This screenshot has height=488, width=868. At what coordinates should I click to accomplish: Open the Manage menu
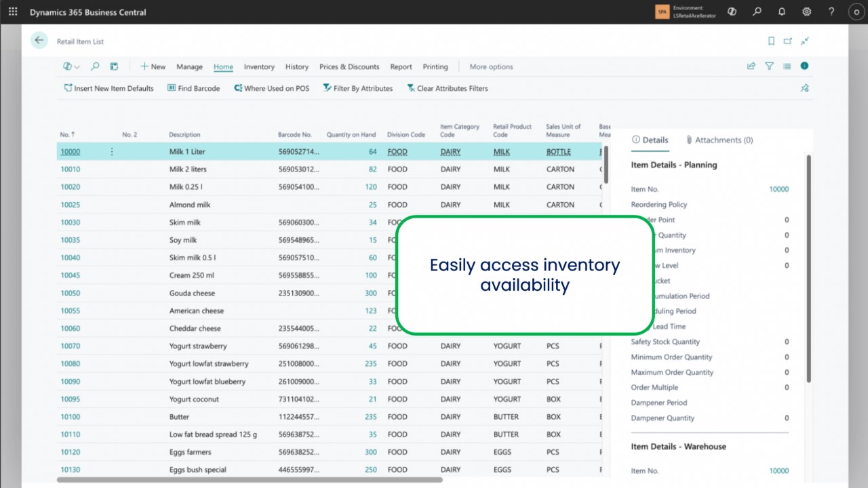[x=189, y=66]
